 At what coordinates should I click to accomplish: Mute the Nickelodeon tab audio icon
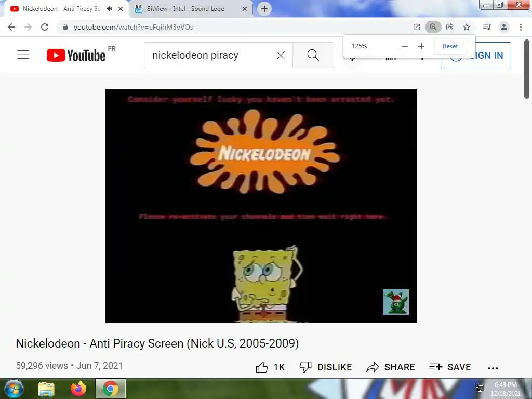coord(109,9)
